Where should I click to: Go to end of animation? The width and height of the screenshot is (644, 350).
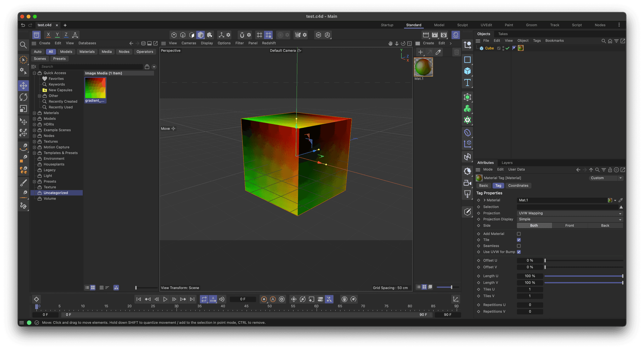pos(192,299)
